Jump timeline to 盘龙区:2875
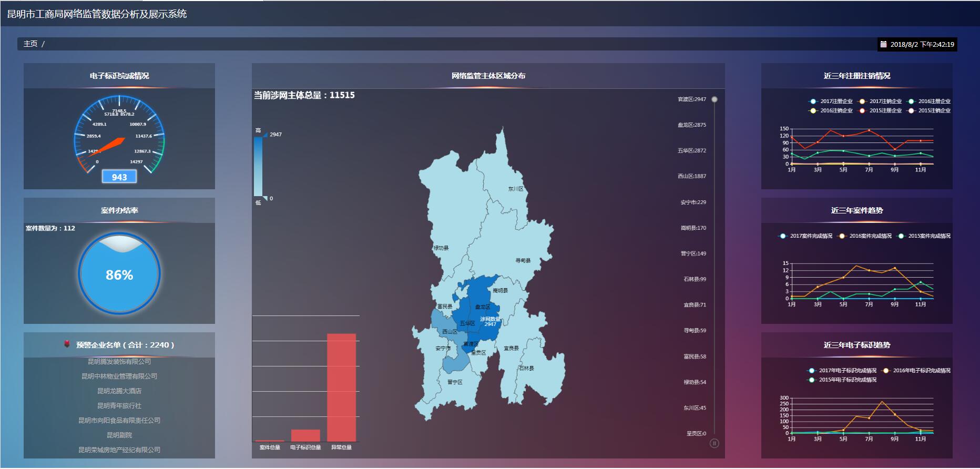980x469 pixels. click(x=692, y=125)
